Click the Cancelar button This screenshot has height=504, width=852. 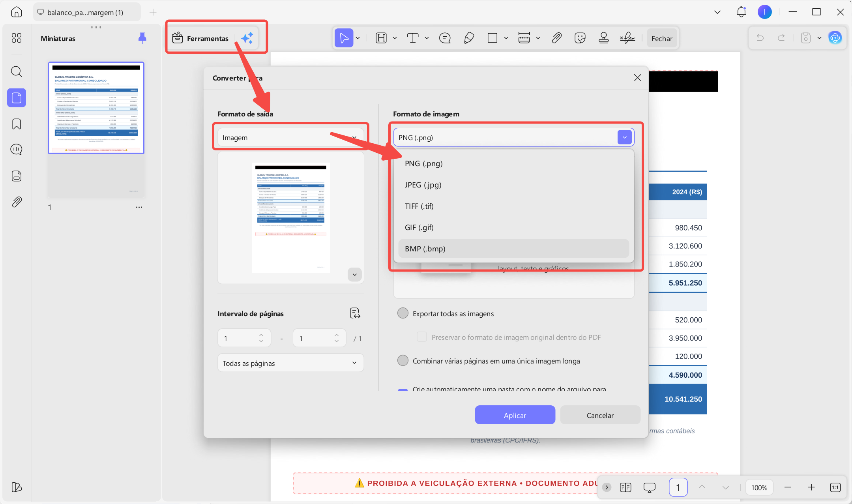[600, 415]
